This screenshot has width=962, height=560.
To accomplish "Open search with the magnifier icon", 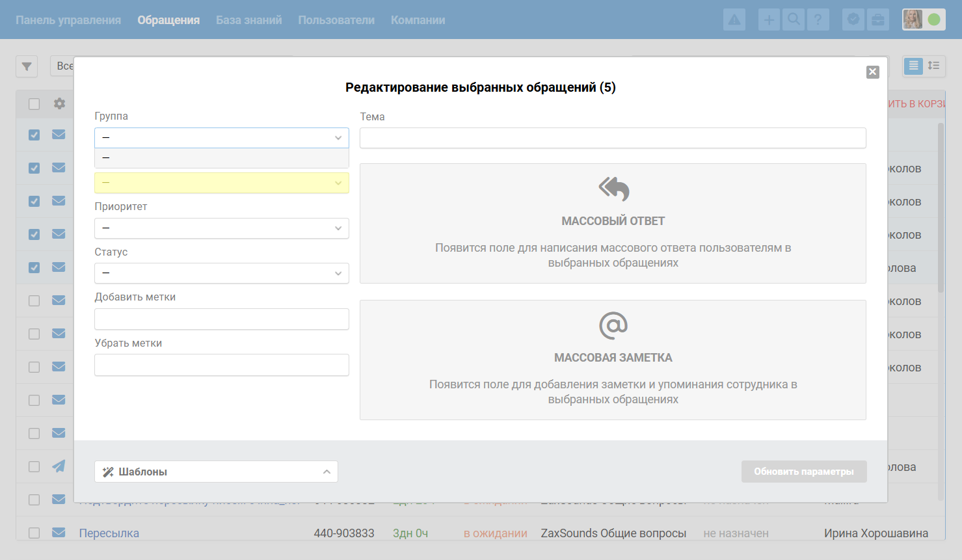I will (794, 20).
